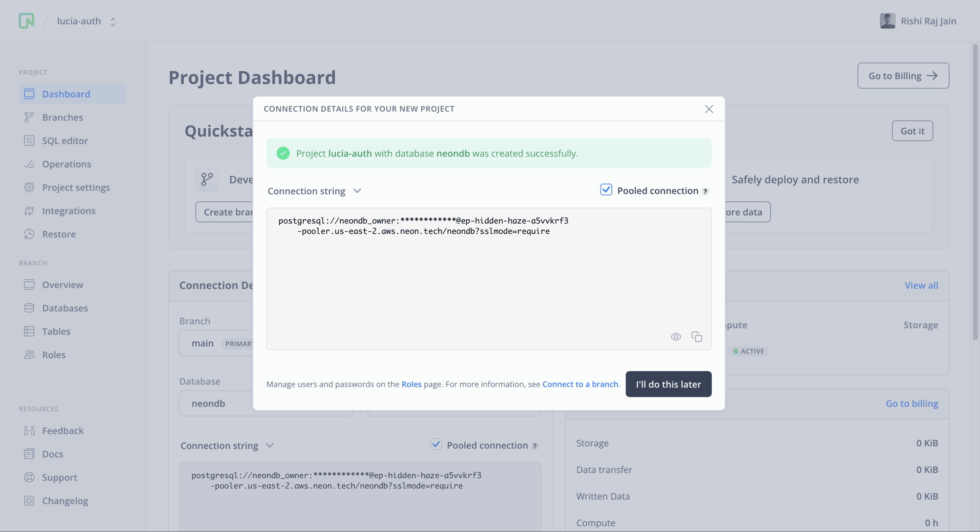Click the "I'll do this later" button

(668, 384)
